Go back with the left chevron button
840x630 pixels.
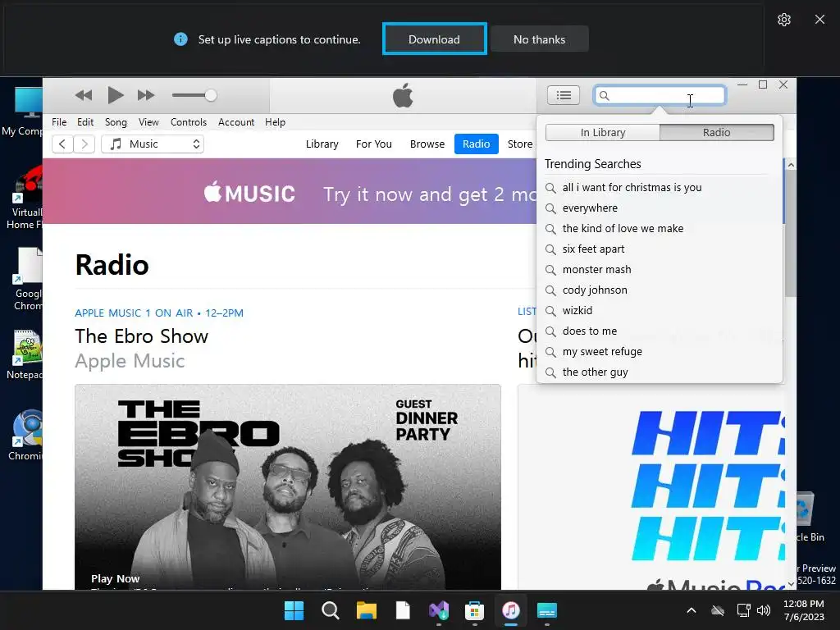pyautogui.click(x=62, y=144)
